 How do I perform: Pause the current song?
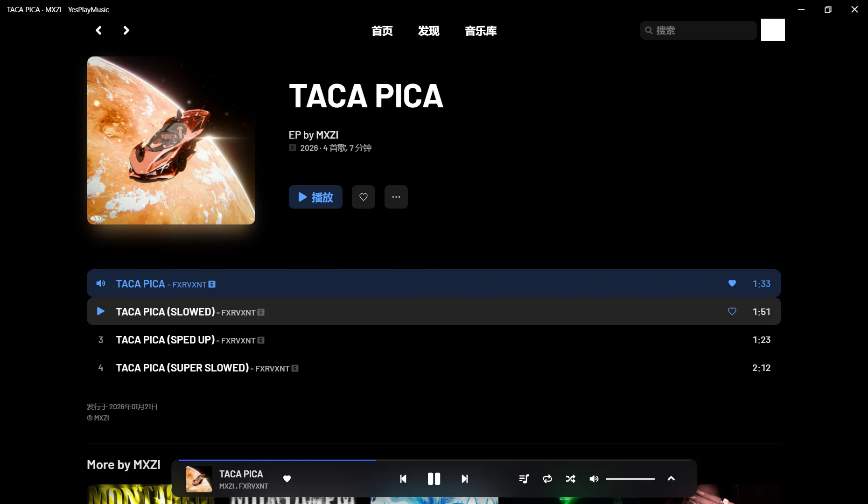[434, 479]
